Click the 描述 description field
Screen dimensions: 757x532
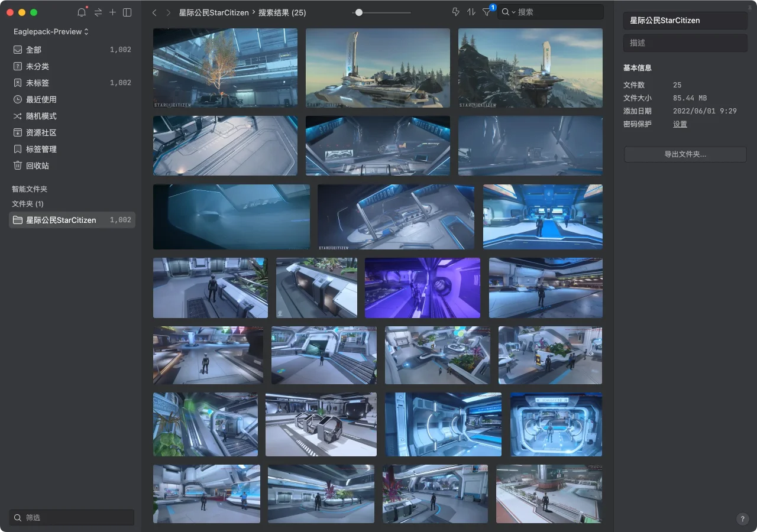685,43
